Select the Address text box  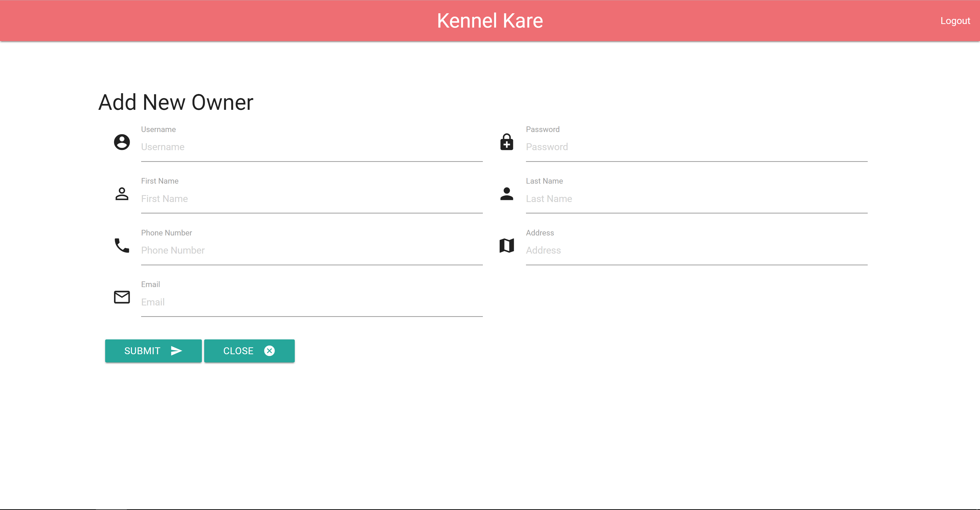click(696, 251)
